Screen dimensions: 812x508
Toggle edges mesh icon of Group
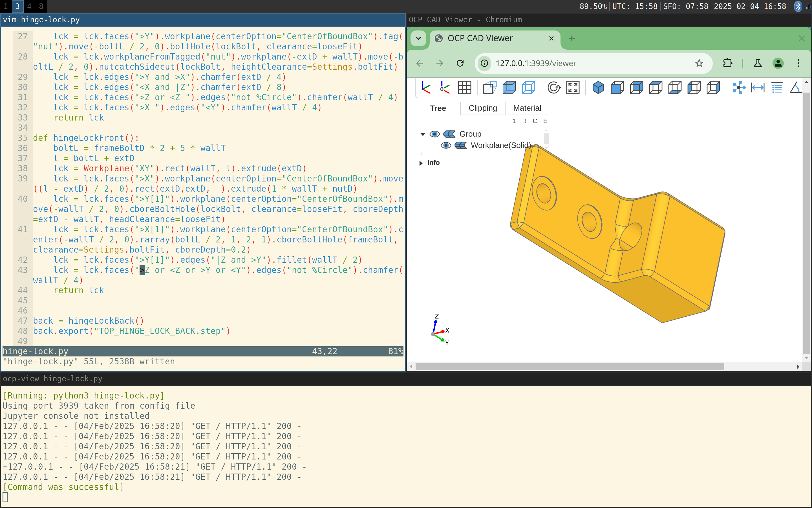click(x=449, y=134)
